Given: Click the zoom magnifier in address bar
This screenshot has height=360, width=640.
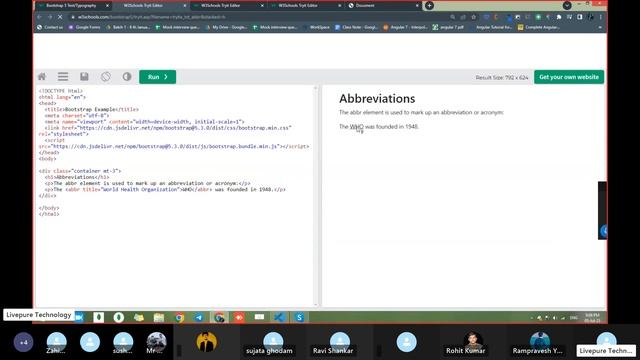Looking at the screenshot, I should (453, 17).
